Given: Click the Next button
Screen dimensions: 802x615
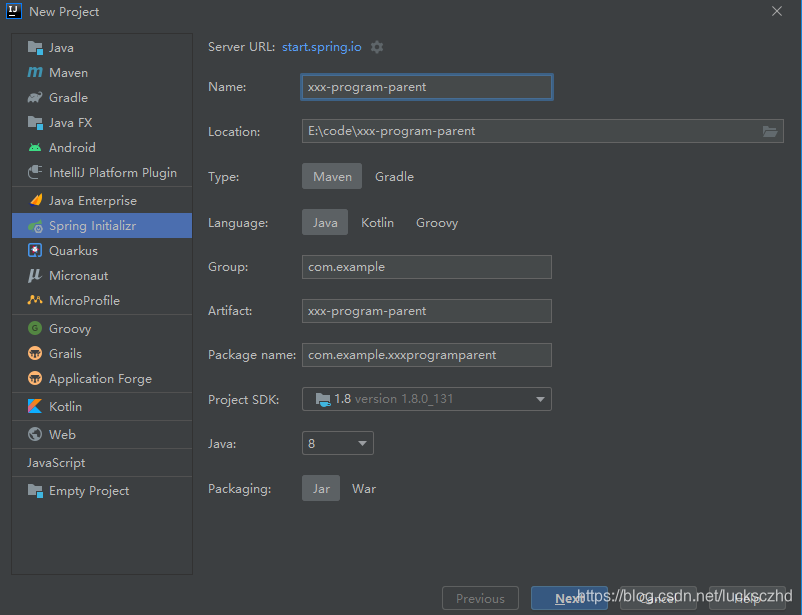Looking at the screenshot, I should click(x=569, y=598).
